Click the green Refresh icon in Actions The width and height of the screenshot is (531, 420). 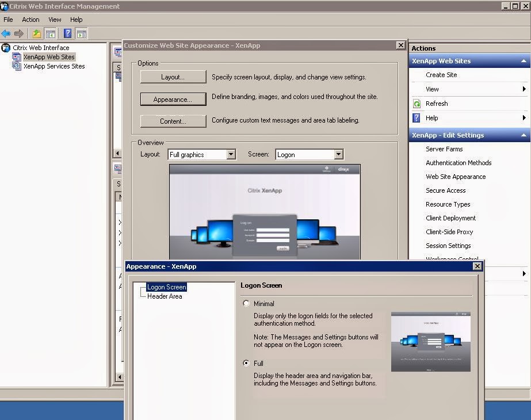417,104
